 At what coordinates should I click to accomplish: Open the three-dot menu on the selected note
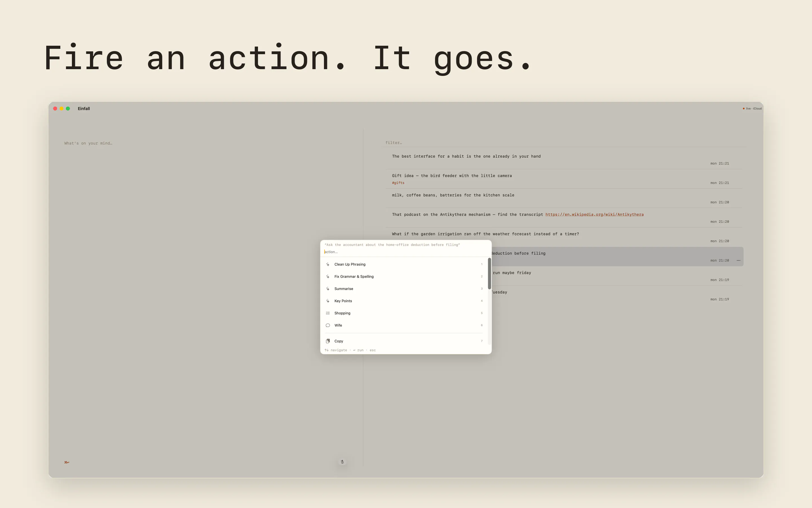738,260
